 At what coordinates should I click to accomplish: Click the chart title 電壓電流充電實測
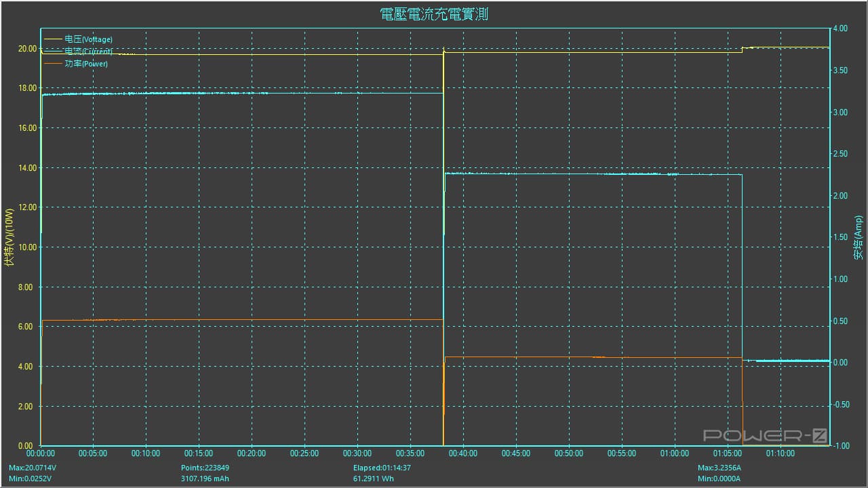[x=434, y=14]
